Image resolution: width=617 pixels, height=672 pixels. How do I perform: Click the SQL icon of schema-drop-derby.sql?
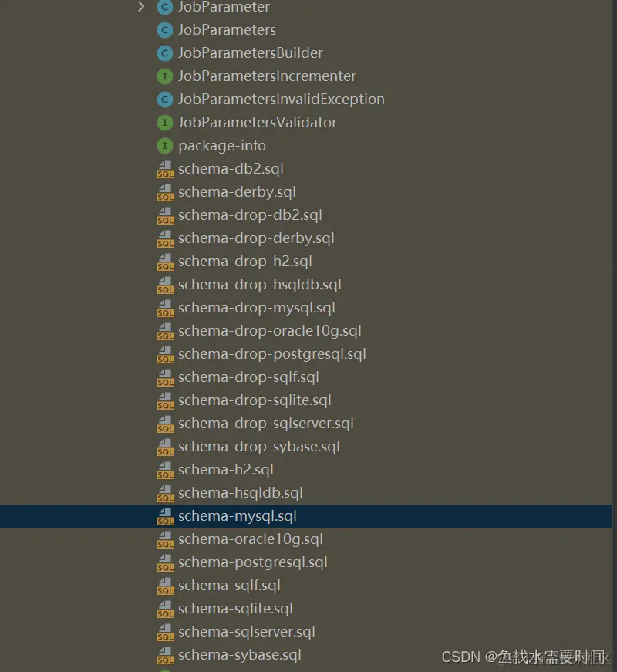165,238
